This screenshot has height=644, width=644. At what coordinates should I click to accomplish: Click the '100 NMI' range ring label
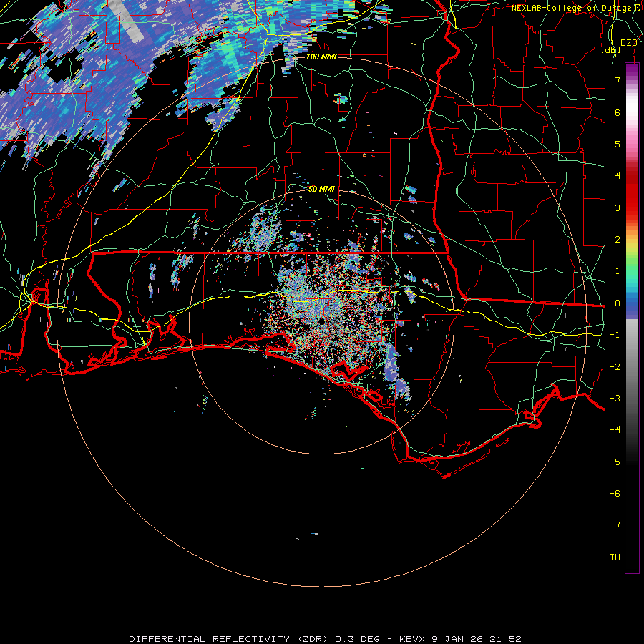[321, 57]
